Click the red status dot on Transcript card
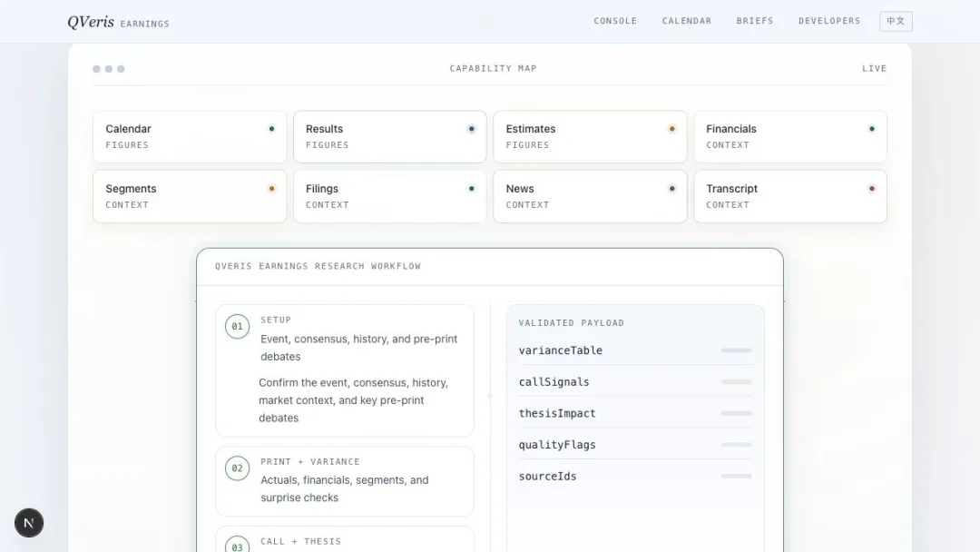This screenshot has width=980, height=552. 872,188
